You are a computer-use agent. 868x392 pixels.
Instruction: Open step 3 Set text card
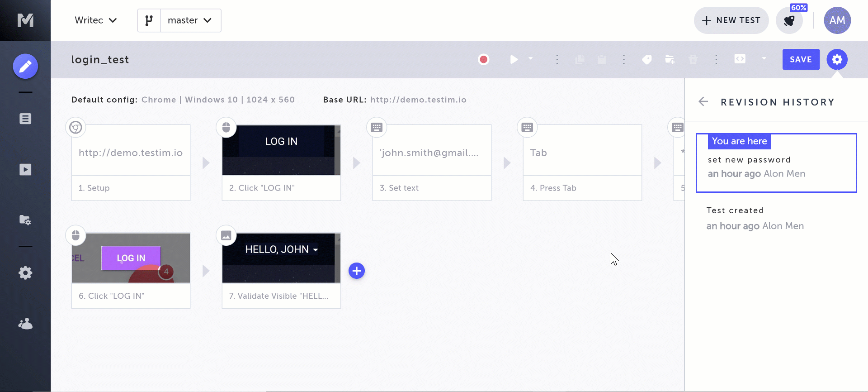coord(432,163)
